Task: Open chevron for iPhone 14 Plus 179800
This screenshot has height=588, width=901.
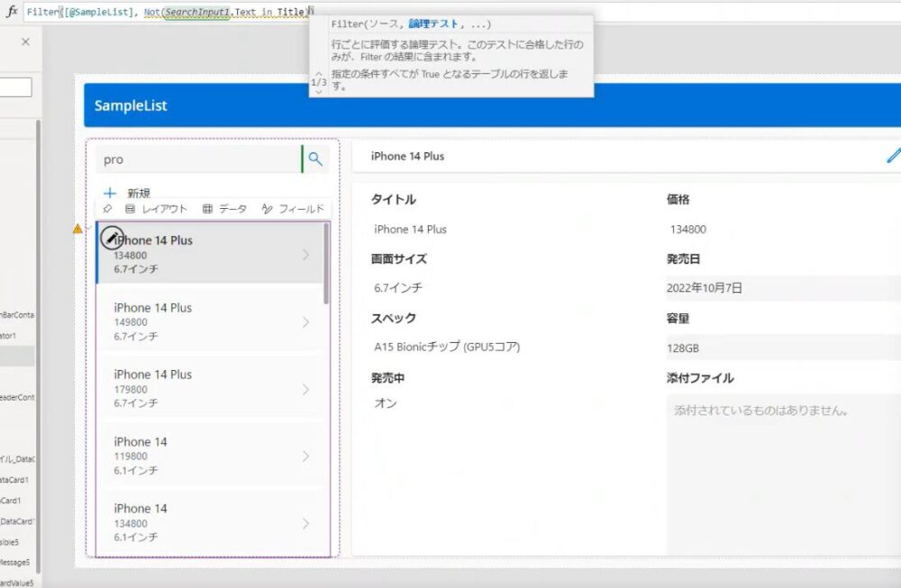Action: point(305,389)
